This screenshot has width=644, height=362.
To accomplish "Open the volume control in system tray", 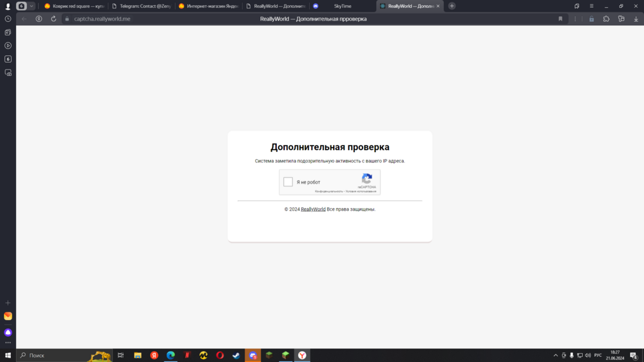I will (x=588, y=356).
